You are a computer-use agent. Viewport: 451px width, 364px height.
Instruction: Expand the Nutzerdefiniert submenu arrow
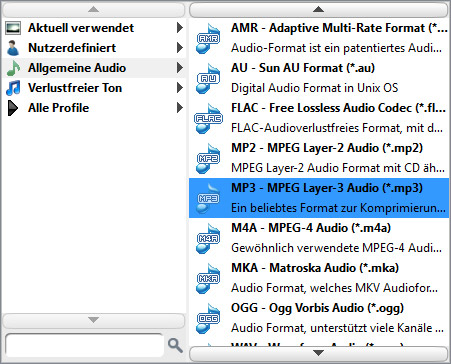pyautogui.click(x=180, y=48)
